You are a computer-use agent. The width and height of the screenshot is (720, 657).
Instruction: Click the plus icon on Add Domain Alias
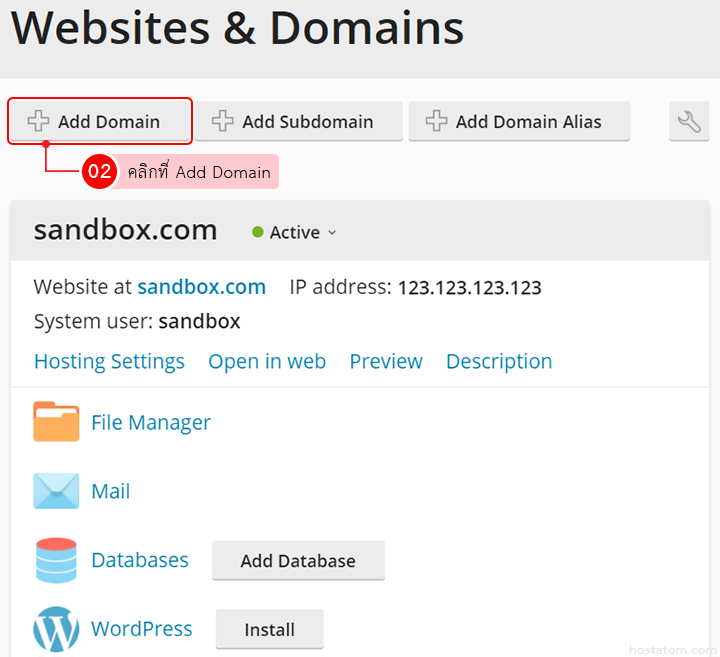[436, 122]
